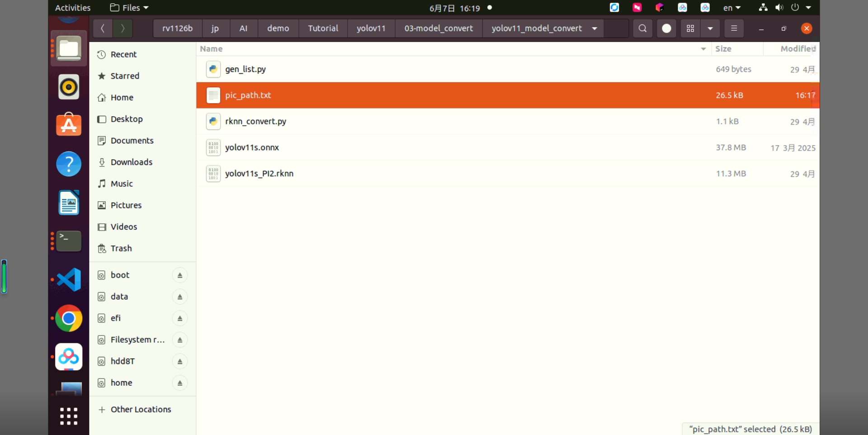Eject the boot volume

tap(180, 275)
